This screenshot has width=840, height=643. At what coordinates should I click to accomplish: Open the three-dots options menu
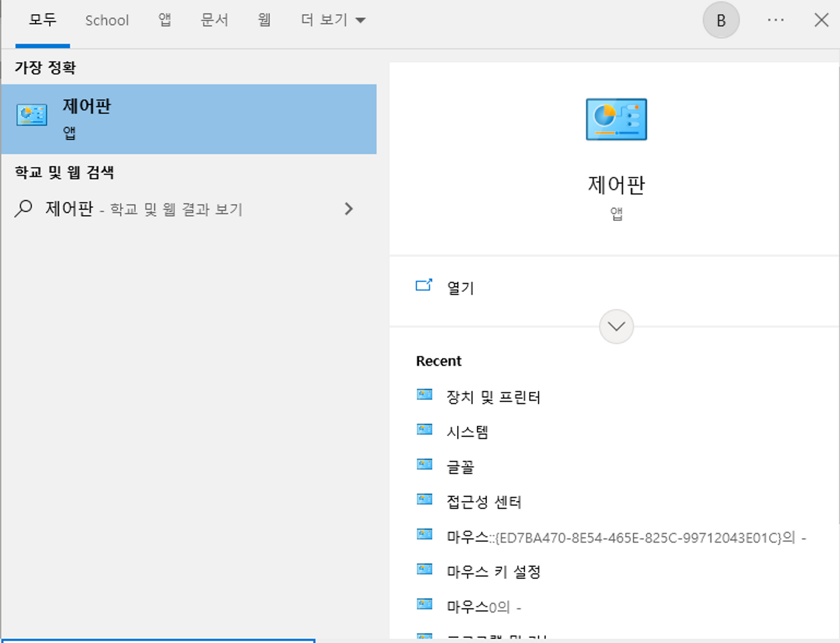click(x=775, y=20)
